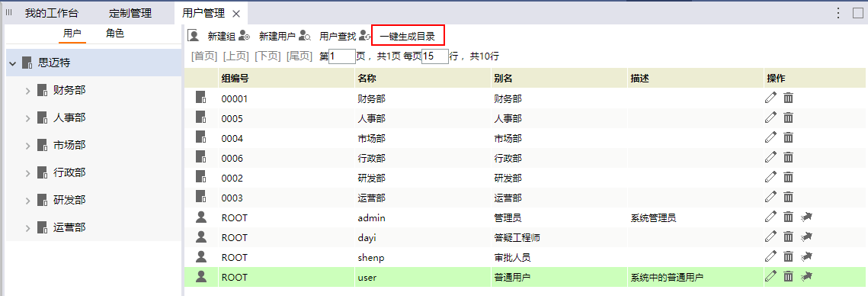Screen dimensions: 868x296
Task: Expand the 研发部 tree node
Action: point(27,200)
